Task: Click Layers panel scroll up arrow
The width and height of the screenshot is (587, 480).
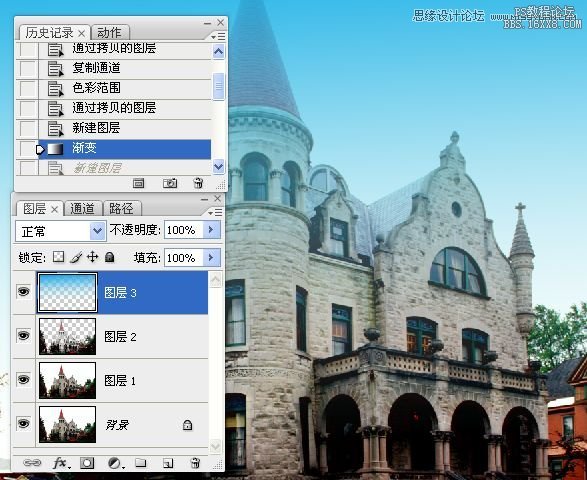Action: point(216,279)
